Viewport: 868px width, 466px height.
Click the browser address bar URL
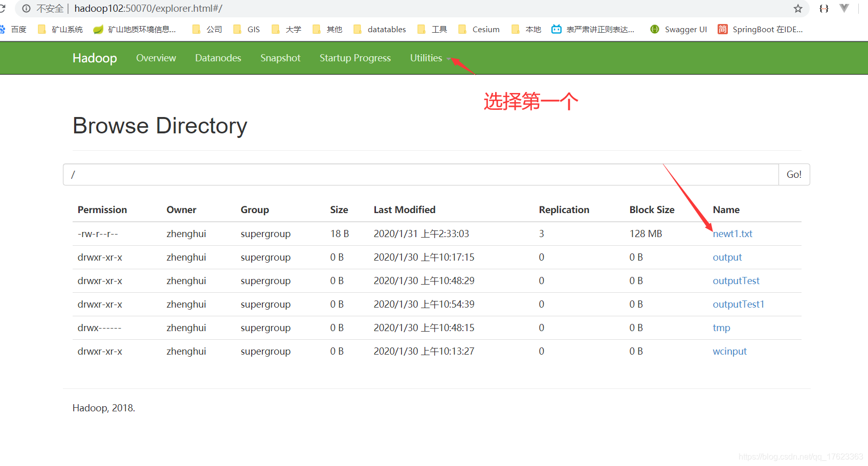pyautogui.click(x=148, y=8)
